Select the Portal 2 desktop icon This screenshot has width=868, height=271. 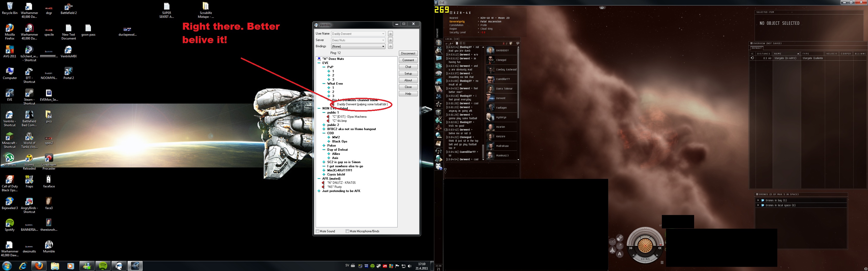68,73
